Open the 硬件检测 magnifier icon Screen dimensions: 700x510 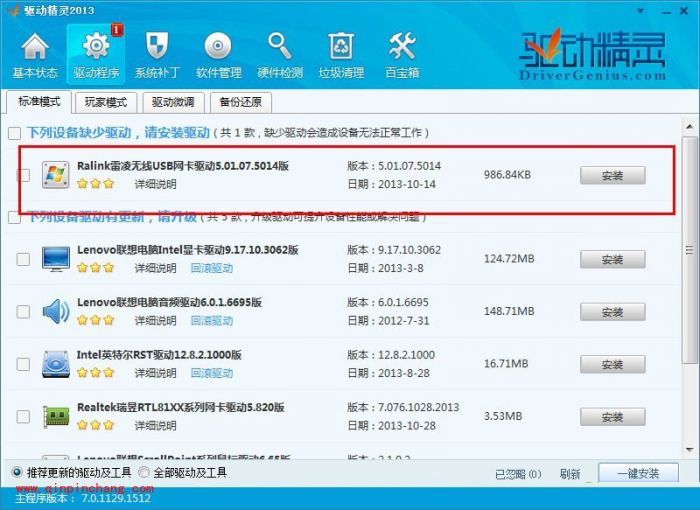(x=279, y=46)
